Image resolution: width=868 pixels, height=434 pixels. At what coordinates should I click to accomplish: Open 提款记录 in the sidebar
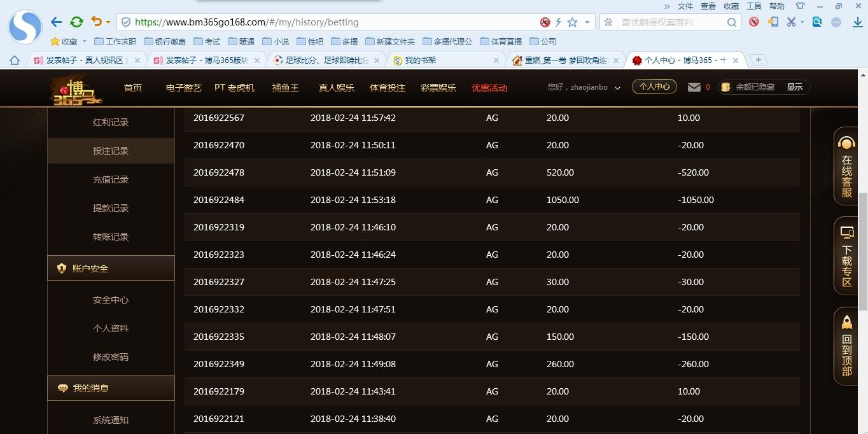pos(111,208)
